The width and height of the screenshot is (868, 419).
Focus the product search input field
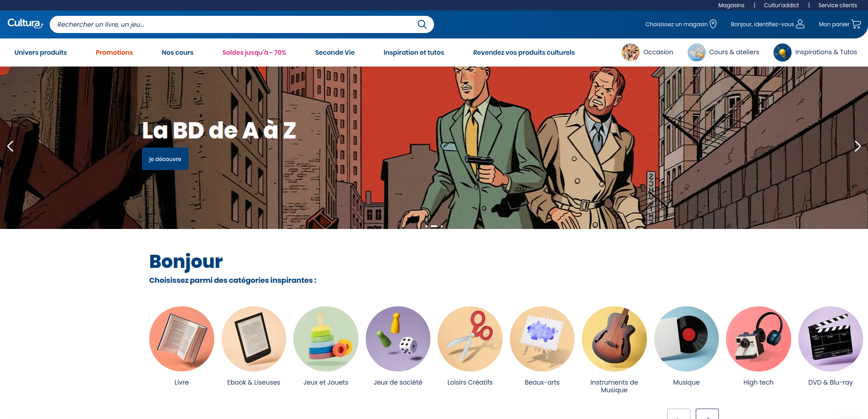(x=235, y=24)
